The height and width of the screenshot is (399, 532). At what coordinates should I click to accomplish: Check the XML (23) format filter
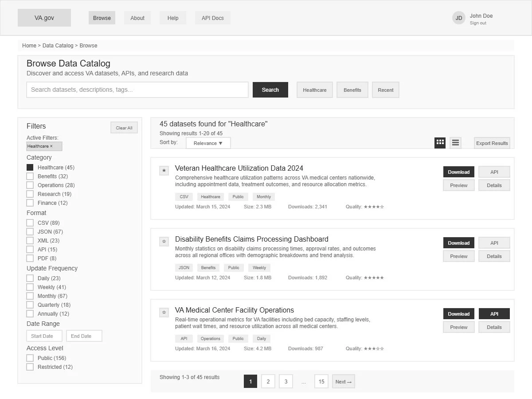point(30,241)
